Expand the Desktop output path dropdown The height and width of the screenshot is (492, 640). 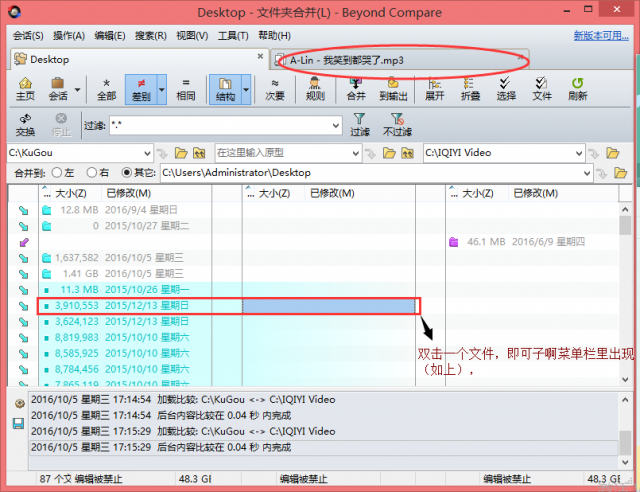point(587,173)
